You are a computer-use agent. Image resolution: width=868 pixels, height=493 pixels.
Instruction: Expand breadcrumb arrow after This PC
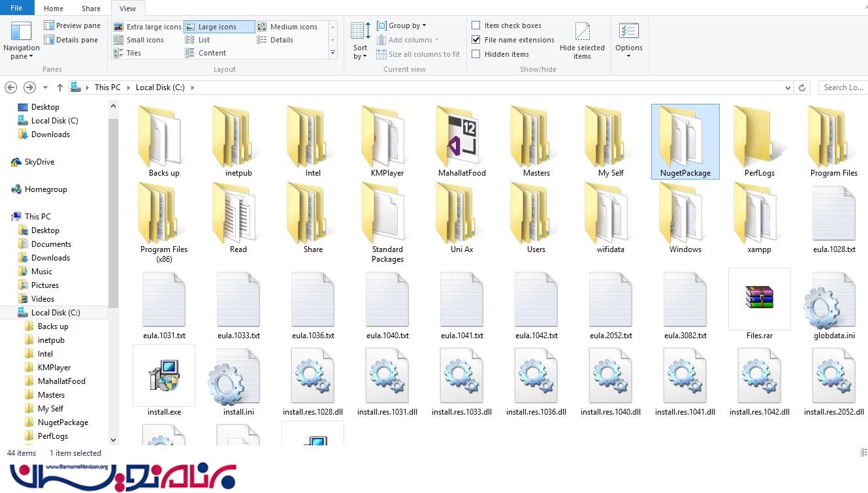[128, 87]
